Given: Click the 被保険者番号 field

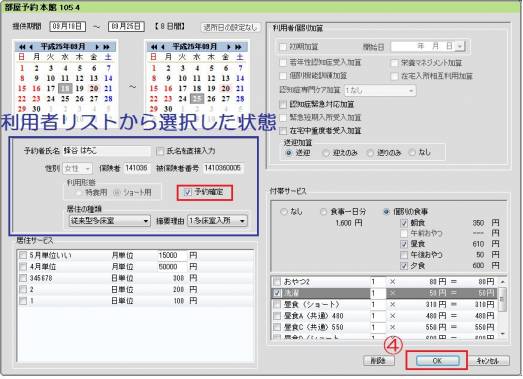Looking at the screenshot, I should (223, 168).
